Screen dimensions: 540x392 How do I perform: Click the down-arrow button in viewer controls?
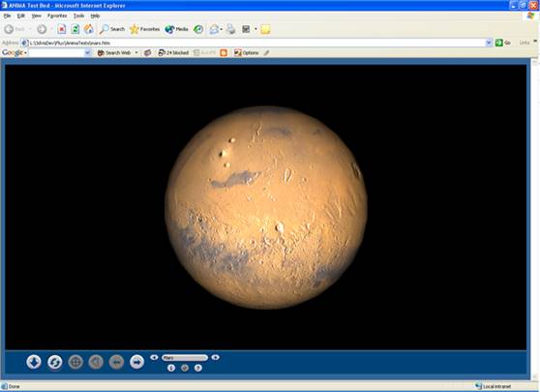tap(34, 362)
